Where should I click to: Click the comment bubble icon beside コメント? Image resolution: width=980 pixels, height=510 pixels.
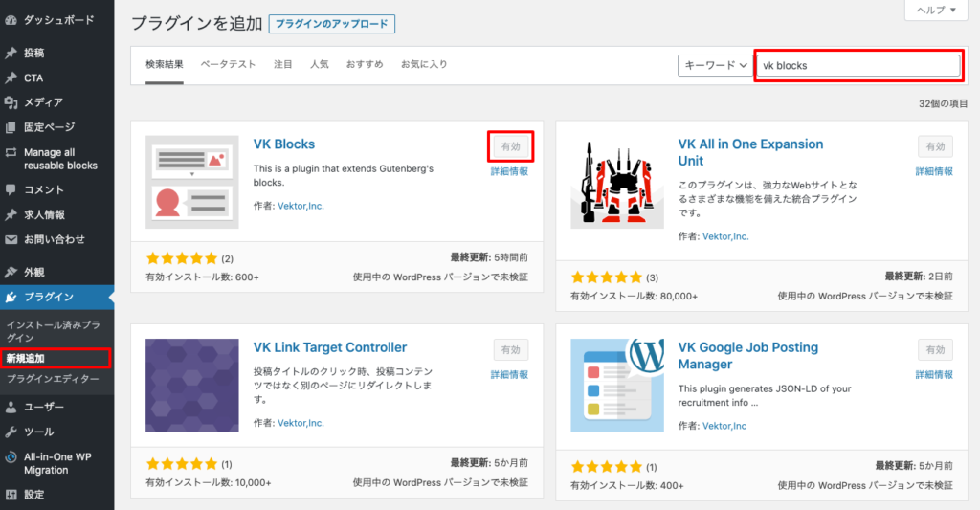(x=11, y=190)
